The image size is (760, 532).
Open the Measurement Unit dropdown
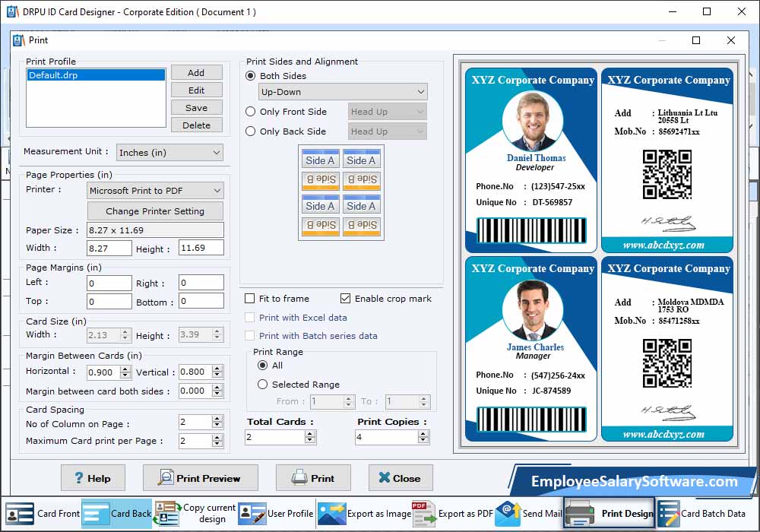coord(169,153)
